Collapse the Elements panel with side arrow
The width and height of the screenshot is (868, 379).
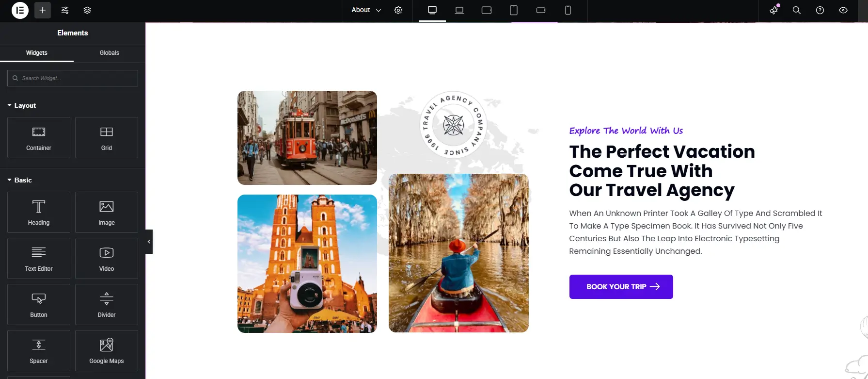(149, 242)
